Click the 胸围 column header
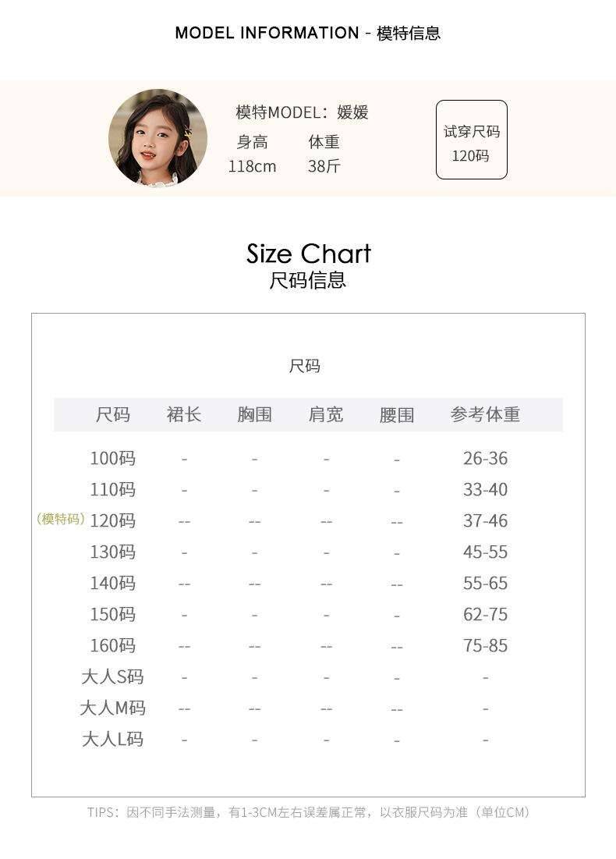Screen dimensions: 616x859 coord(255,414)
